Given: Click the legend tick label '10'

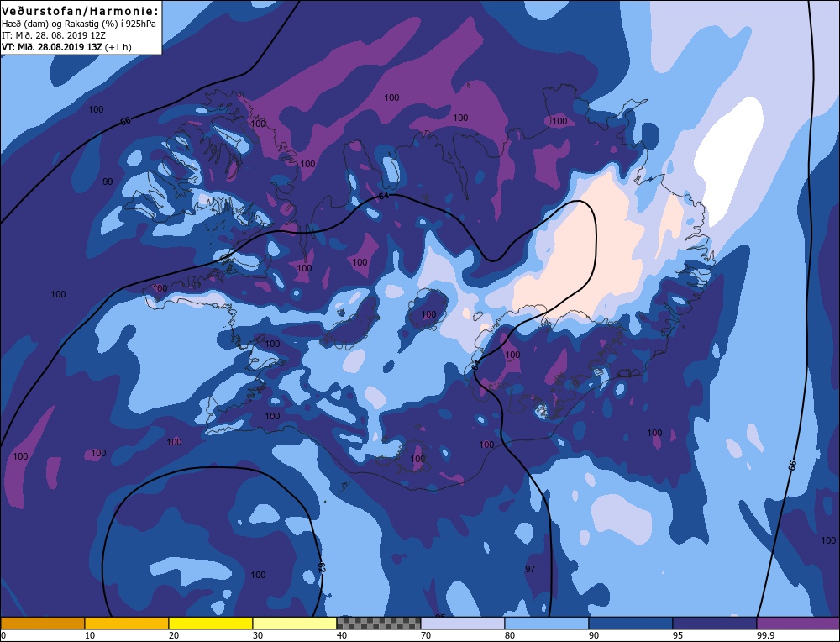Looking at the screenshot, I should pos(90,635).
